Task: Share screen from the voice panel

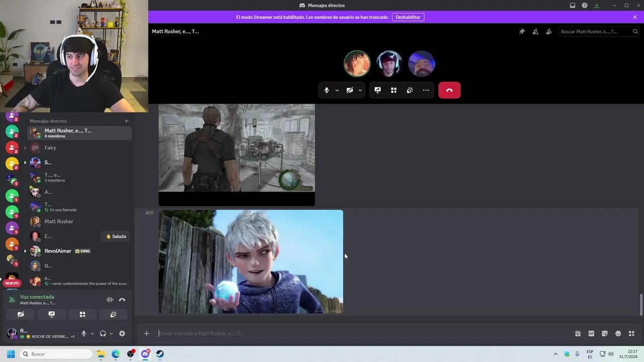Action: 51,315
